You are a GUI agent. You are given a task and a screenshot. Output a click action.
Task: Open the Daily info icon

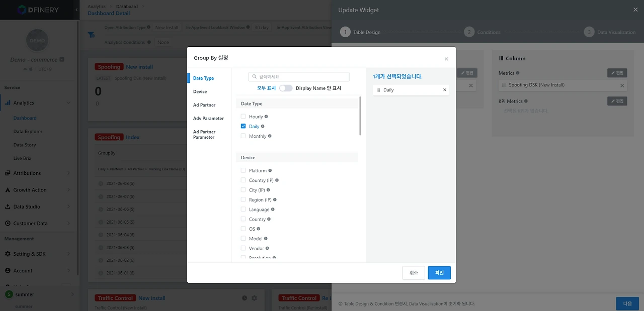[x=263, y=126]
